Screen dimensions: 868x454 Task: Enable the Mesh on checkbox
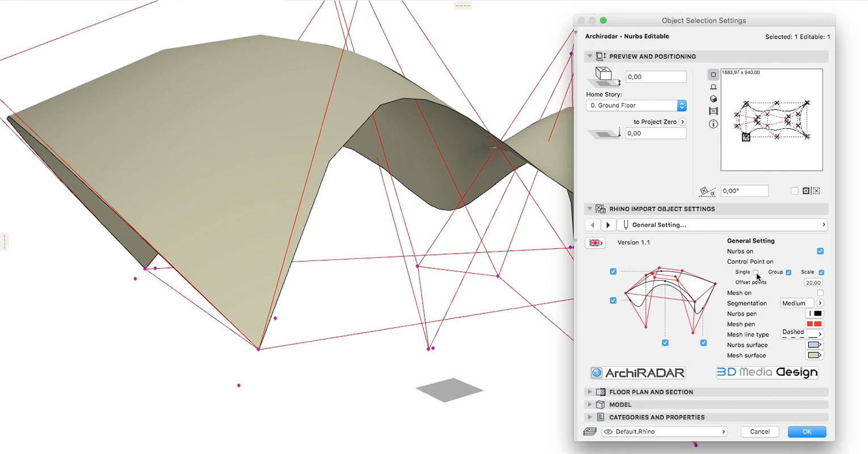820,293
